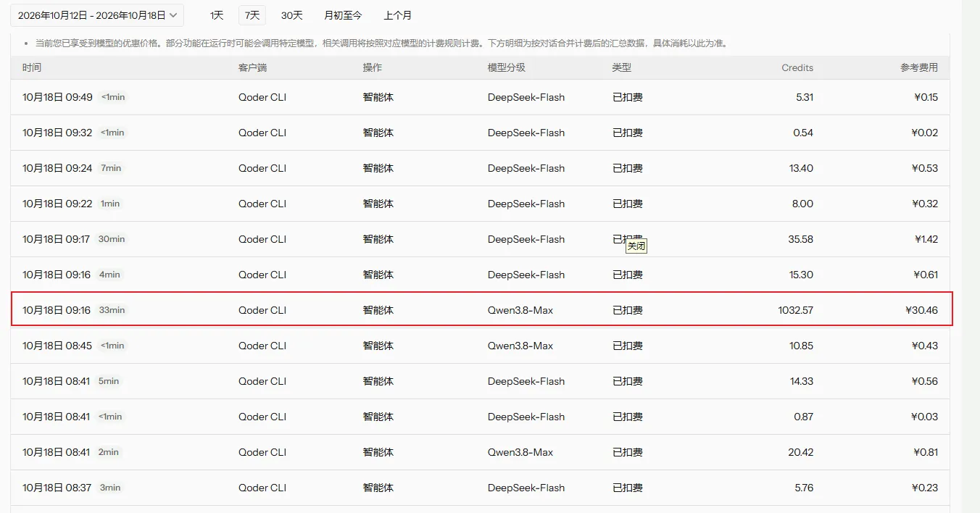Click the pricing notice text above the table

click(x=381, y=43)
